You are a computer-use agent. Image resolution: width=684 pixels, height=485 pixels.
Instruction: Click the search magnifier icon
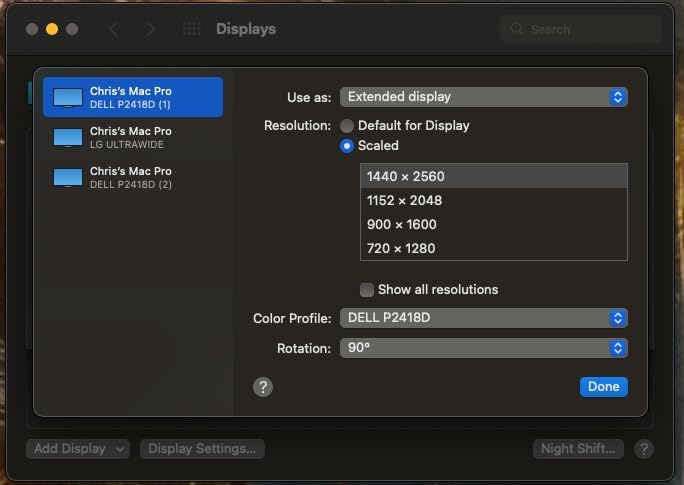click(x=517, y=30)
